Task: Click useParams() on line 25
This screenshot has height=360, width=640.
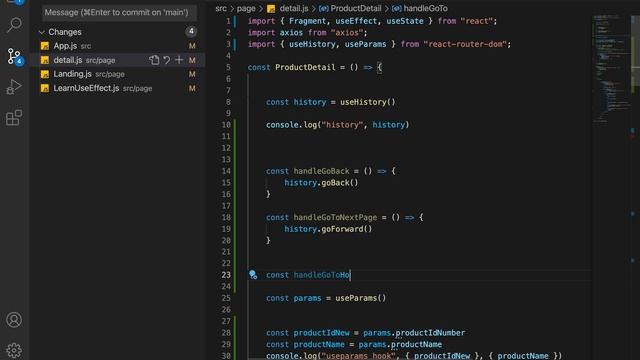Action: [x=361, y=298]
